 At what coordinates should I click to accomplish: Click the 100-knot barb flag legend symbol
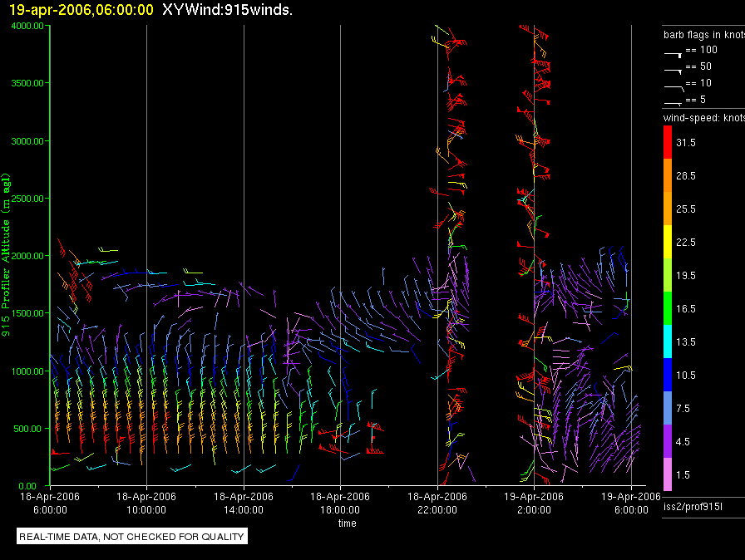pyautogui.click(x=673, y=52)
